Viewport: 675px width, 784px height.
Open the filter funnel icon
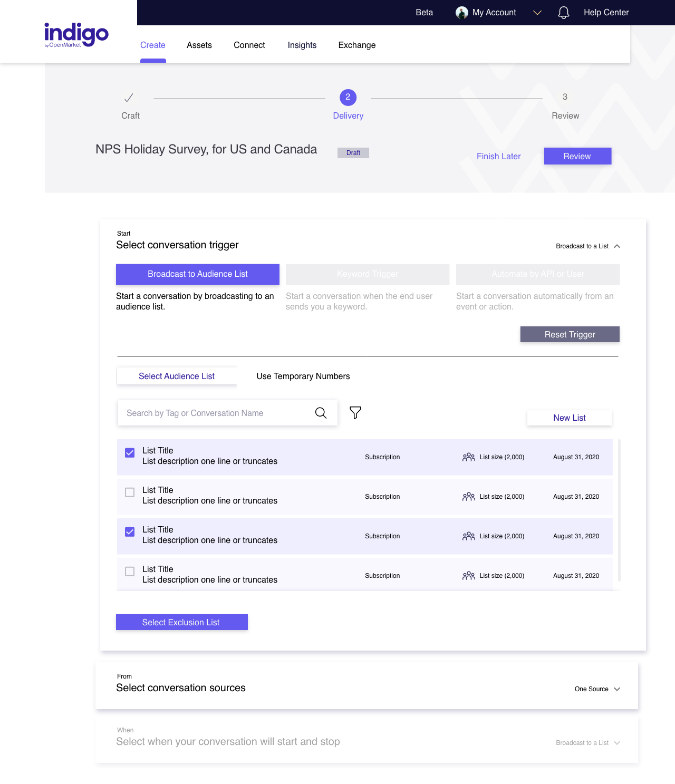[355, 412]
